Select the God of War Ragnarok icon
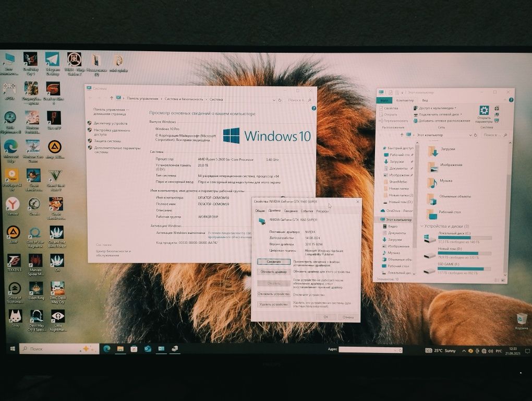The image size is (532, 401). click(x=35, y=237)
